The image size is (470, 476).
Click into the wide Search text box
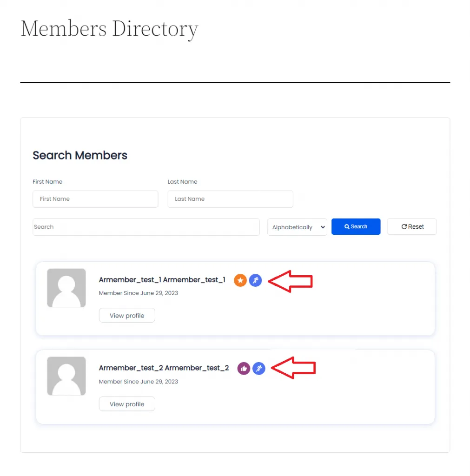pos(146,227)
